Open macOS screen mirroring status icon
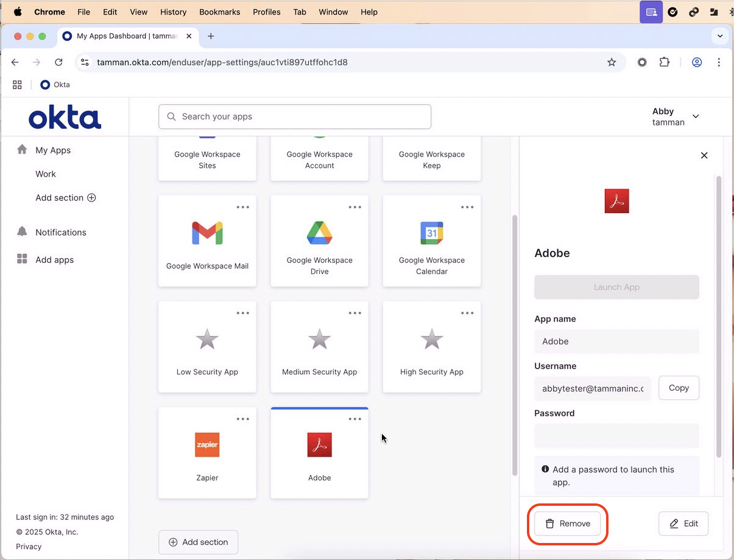The height and width of the screenshot is (560, 734). click(x=651, y=12)
